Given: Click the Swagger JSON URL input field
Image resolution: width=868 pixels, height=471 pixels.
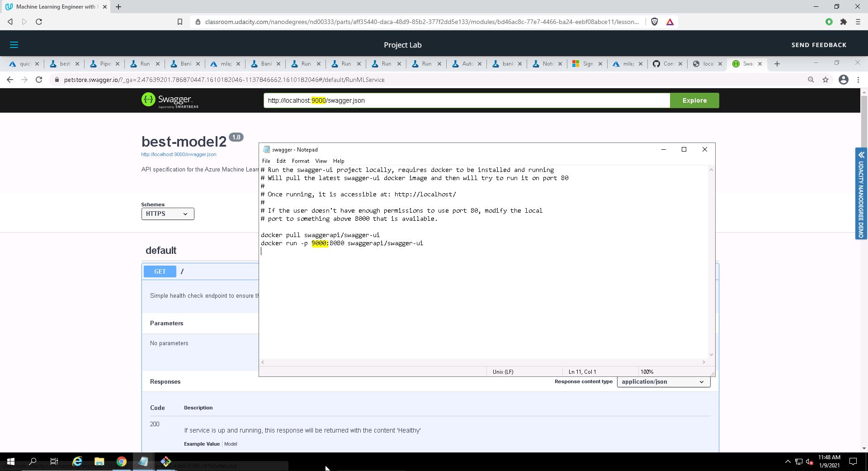Looking at the screenshot, I should (x=467, y=100).
